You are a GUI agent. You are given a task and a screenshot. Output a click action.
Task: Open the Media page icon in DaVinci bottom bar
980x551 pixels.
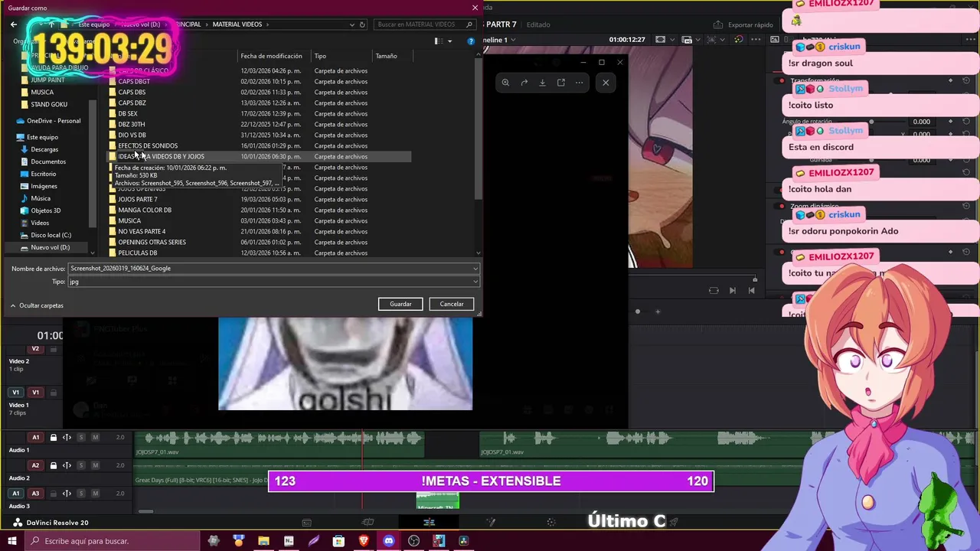[306, 523]
